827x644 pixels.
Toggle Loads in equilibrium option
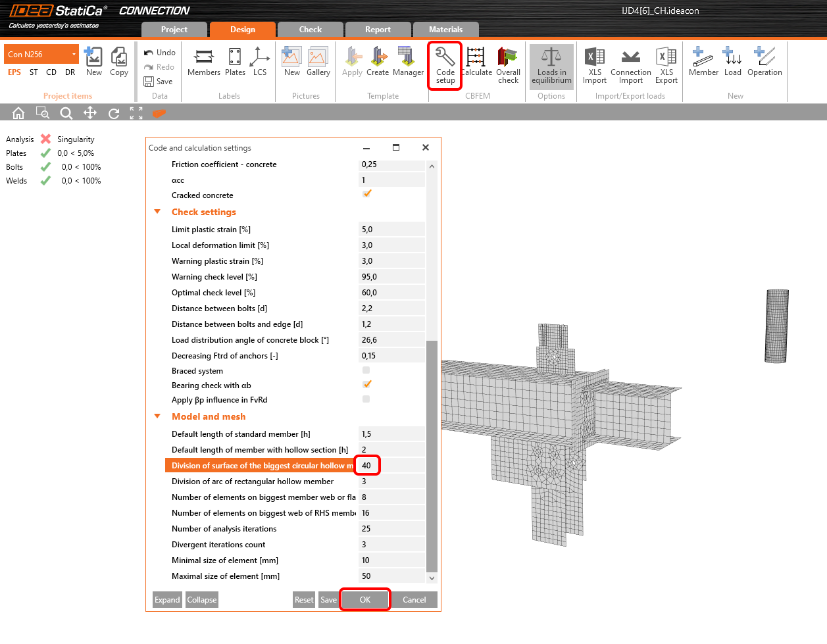(x=551, y=65)
